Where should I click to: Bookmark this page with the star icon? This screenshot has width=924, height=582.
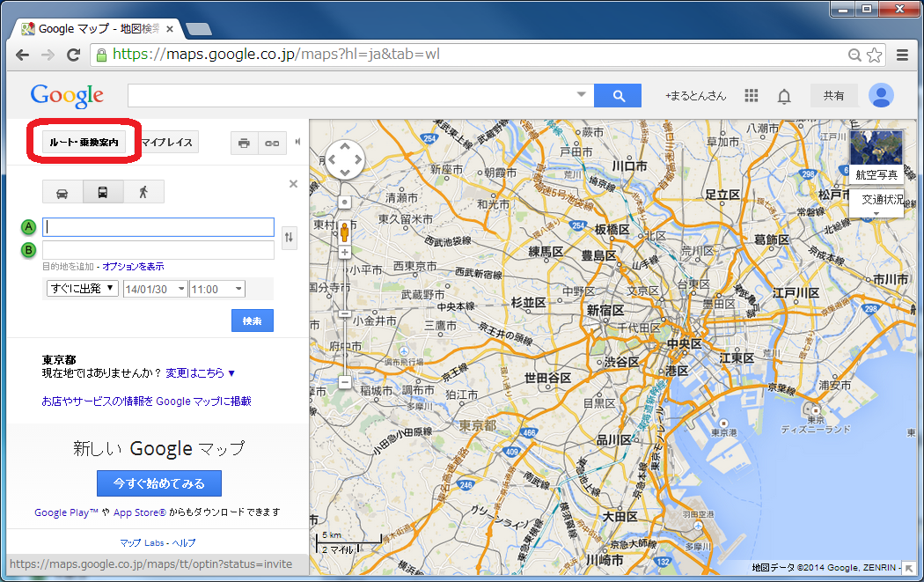[x=875, y=55]
